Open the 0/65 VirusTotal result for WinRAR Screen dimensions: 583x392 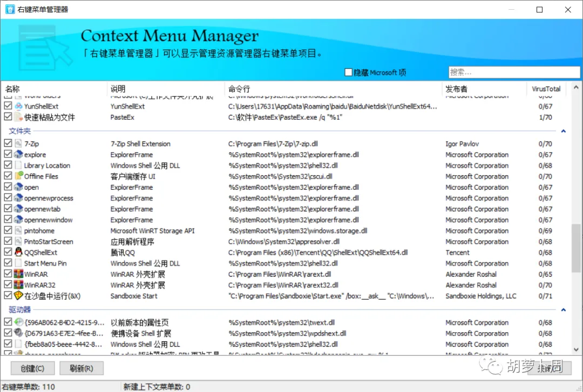(x=545, y=274)
